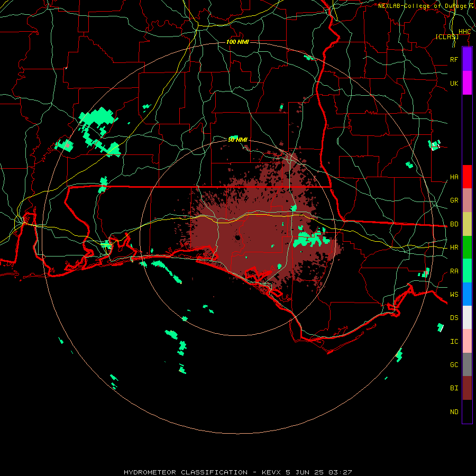Click the 'WS' legend label
This screenshot has height=476, width=476.
pyautogui.click(x=454, y=295)
